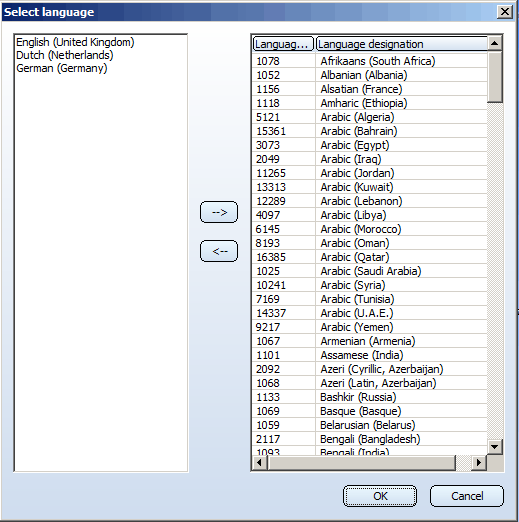This screenshot has height=522, width=519.
Task: Click language code 14337
Action: (x=271, y=313)
